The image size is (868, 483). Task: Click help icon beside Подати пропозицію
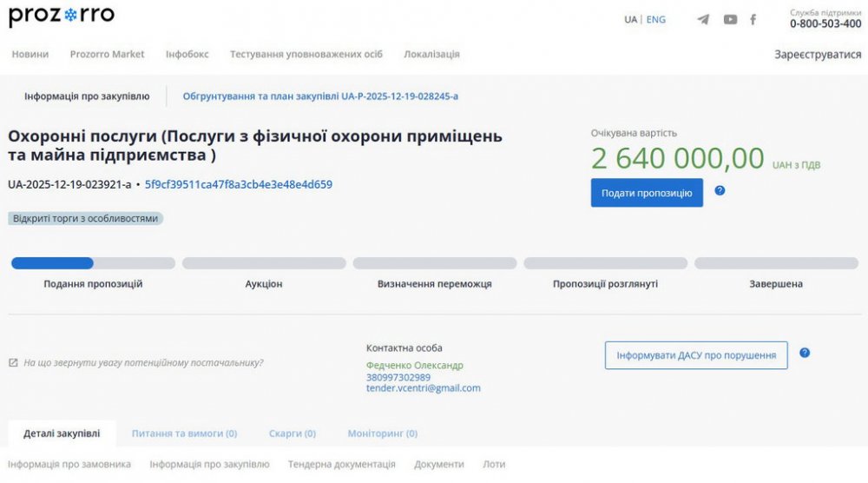[720, 190]
